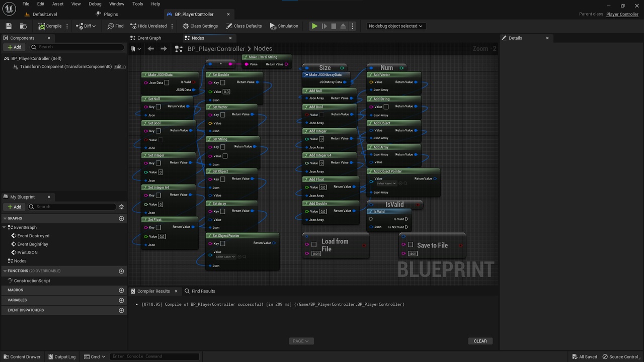Select Event Destroyed in the graph list
644x362 pixels.
33,236
